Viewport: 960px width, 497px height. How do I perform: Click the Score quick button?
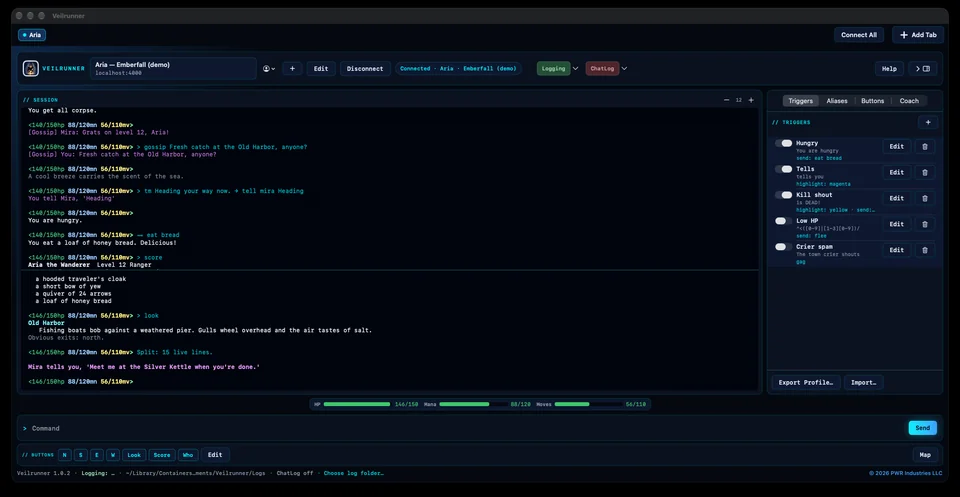(x=162, y=455)
